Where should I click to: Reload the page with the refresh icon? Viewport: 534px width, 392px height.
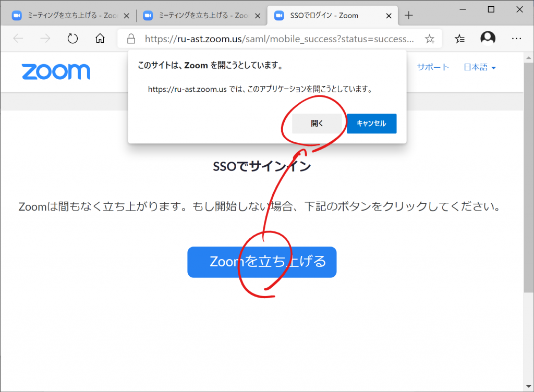pyautogui.click(x=72, y=39)
